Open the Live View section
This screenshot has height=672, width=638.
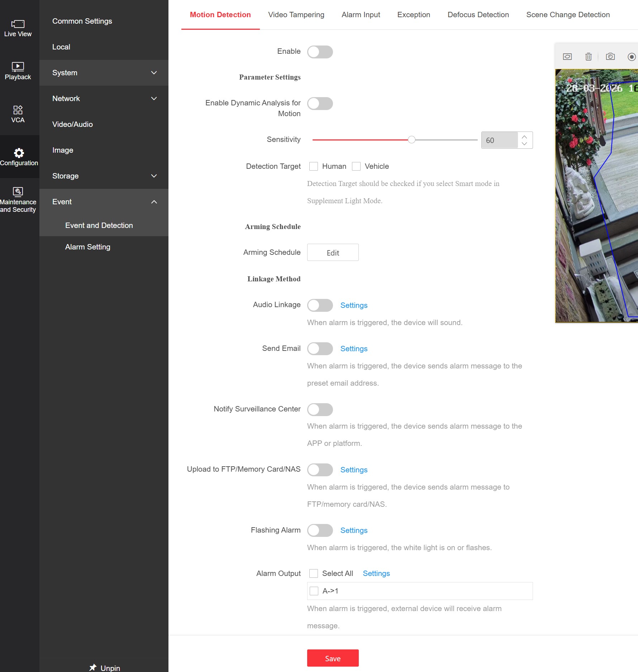(x=18, y=28)
